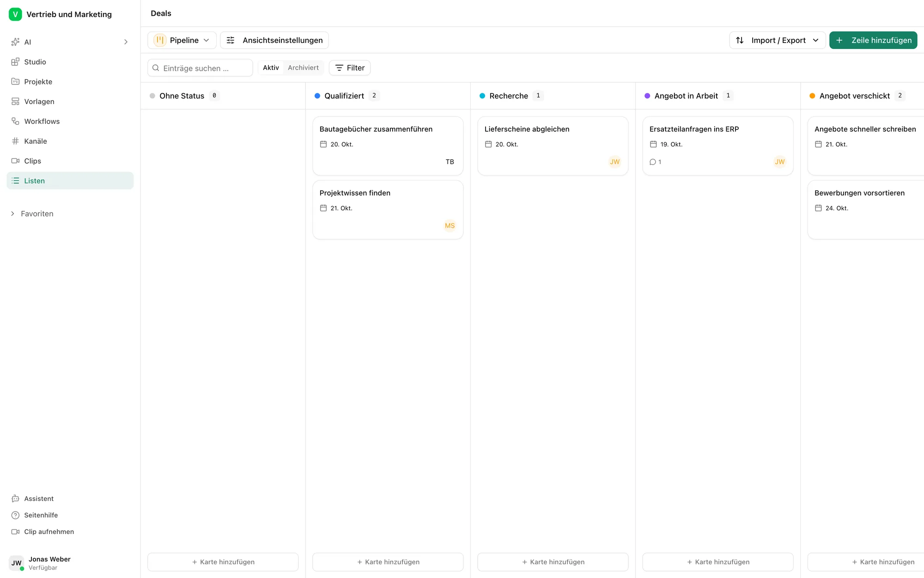Image resolution: width=924 pixels, height=578 pixels.
Task: Click the purple Angebot in Arbeit dot
Action: click(x=647, y=96)
